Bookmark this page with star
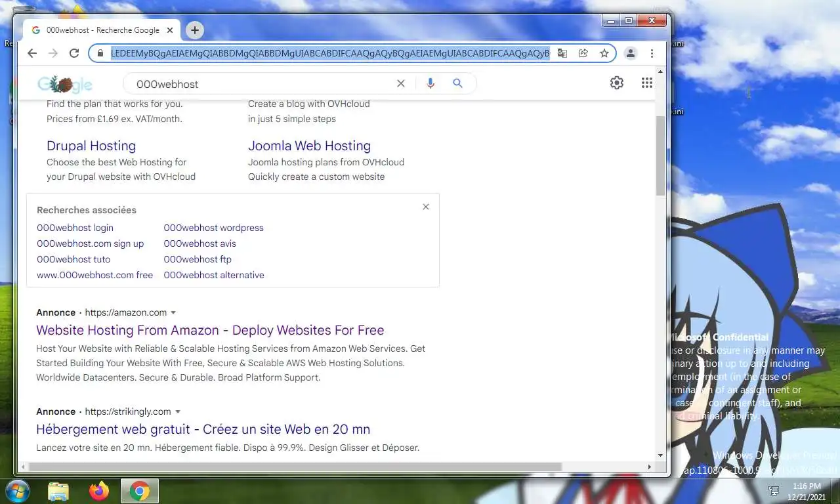The image size is (840, 504). coord(604,53)
